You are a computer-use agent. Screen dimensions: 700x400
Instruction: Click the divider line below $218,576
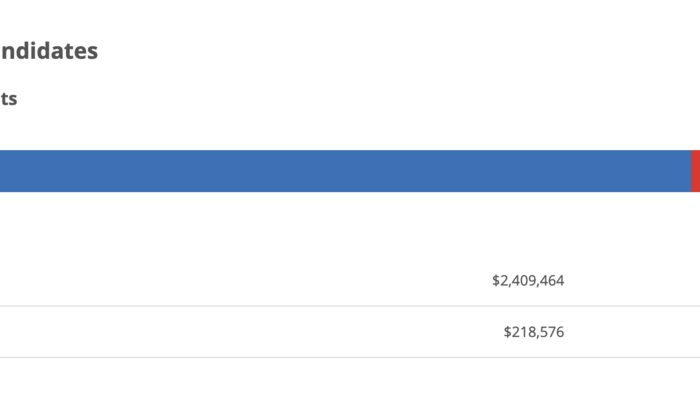[350, 357]
